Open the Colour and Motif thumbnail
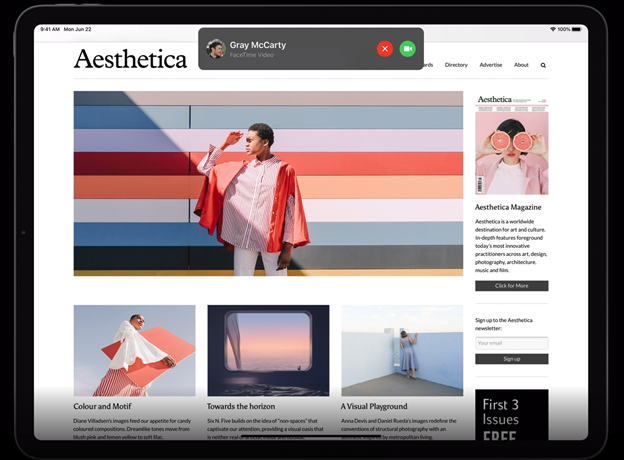 pos(135,351)
